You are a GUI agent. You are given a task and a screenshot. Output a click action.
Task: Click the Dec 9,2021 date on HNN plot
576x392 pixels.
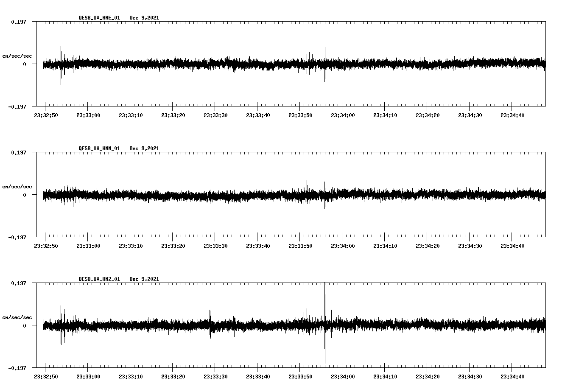pos(144,148)
